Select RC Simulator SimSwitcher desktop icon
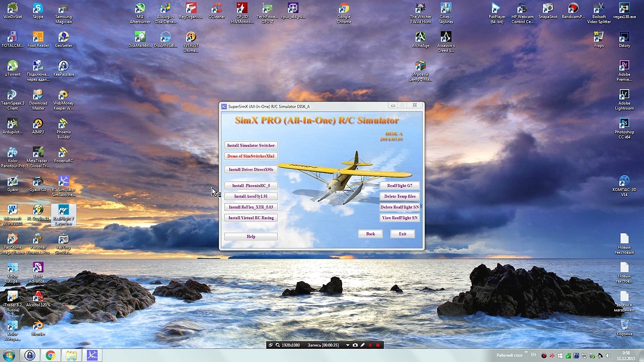Viewport: 644px width, 362px height. click(63, 187)
